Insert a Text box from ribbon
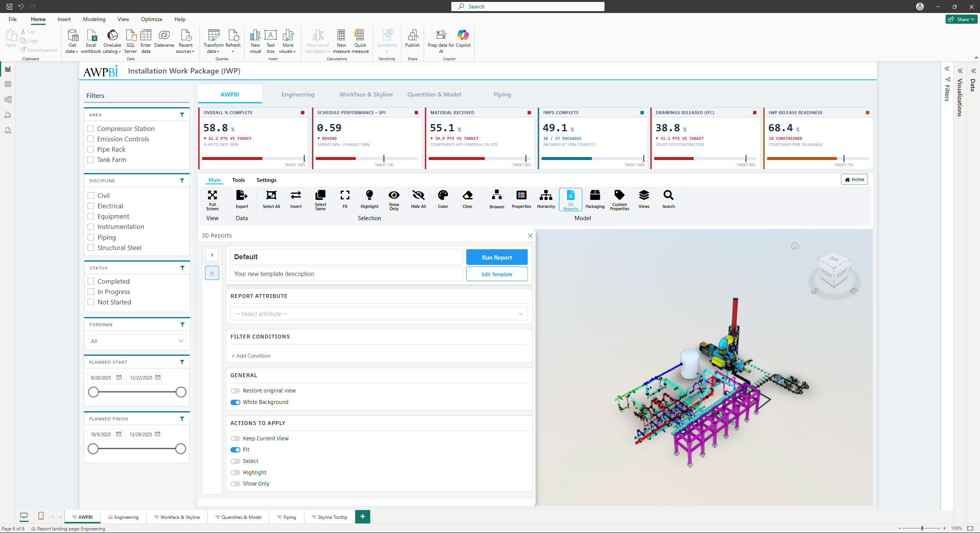 point(270,41)
